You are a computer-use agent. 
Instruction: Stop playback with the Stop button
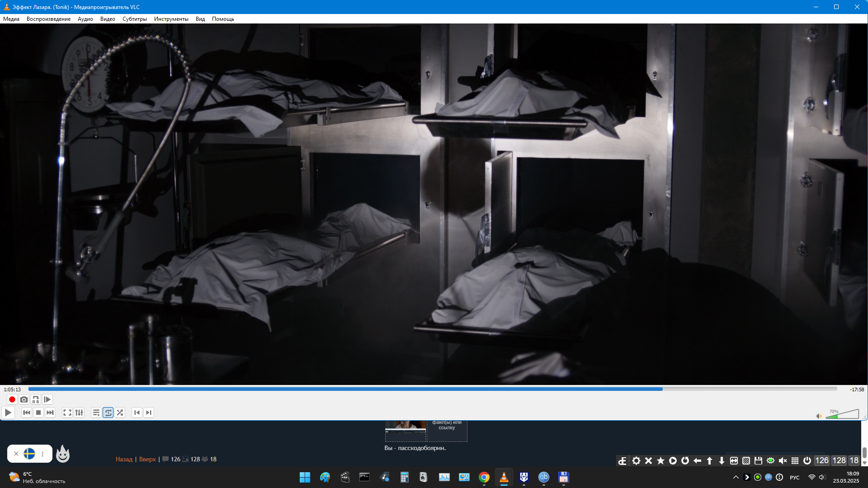pyautogui.click(x=38, y=413)
